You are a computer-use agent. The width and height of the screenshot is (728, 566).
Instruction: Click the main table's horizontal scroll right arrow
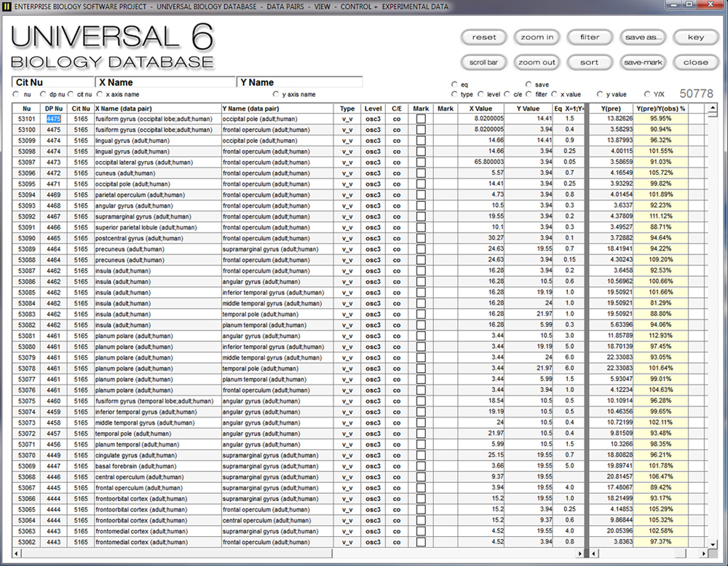580,554
